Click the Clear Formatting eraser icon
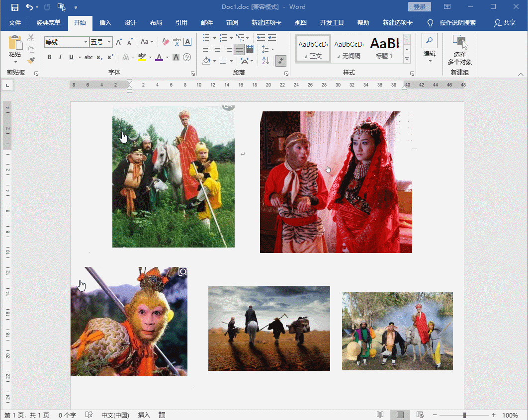Image resolution: width=528 pixels, height=420 pixels. pyautogui.click(x=166, y=42)
